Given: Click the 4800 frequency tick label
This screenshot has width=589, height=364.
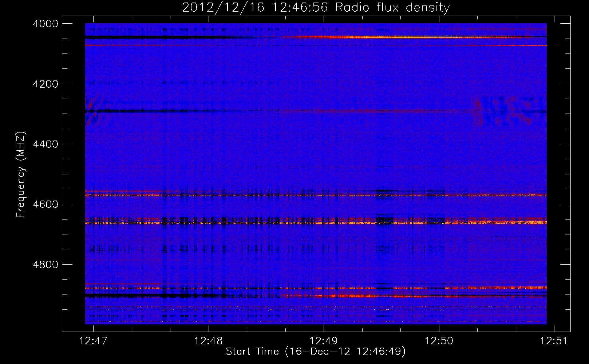Looking at the screenshot, I should [x=46, y=265].
